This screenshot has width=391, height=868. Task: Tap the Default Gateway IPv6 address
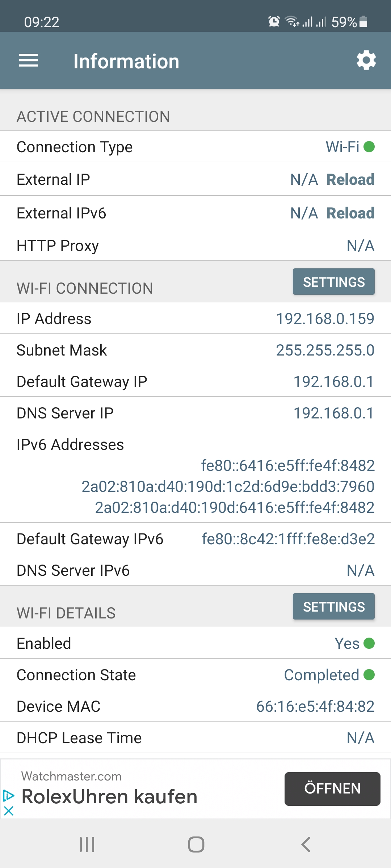pos(288,539)
